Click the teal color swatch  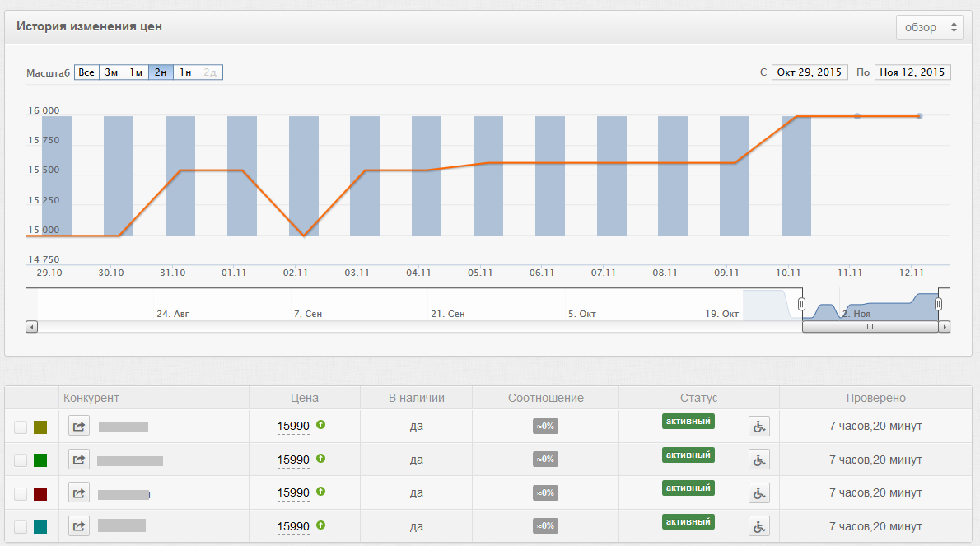click(40, 526)
